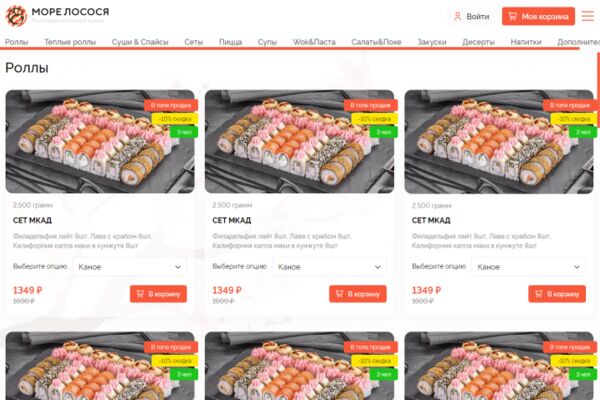Image resolution: width=600 pixels, height=400 pixels.
Task: Open the first СЕТ МКАД product image
Action: click(100, 142)
